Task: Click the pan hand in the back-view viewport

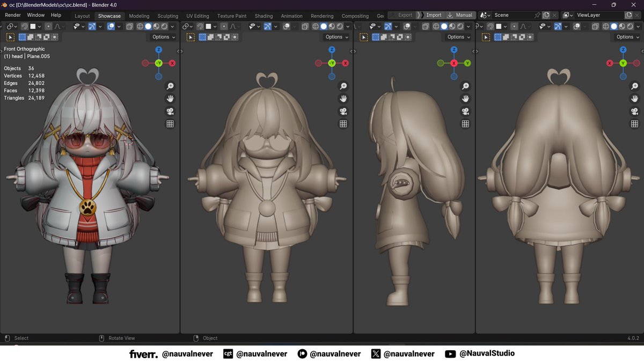Action: pos(635,99)
